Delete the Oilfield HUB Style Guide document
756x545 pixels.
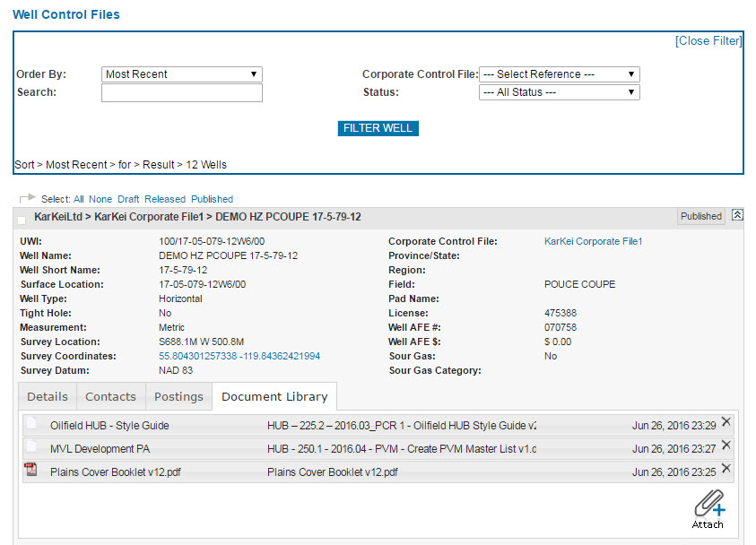point(726,422)
